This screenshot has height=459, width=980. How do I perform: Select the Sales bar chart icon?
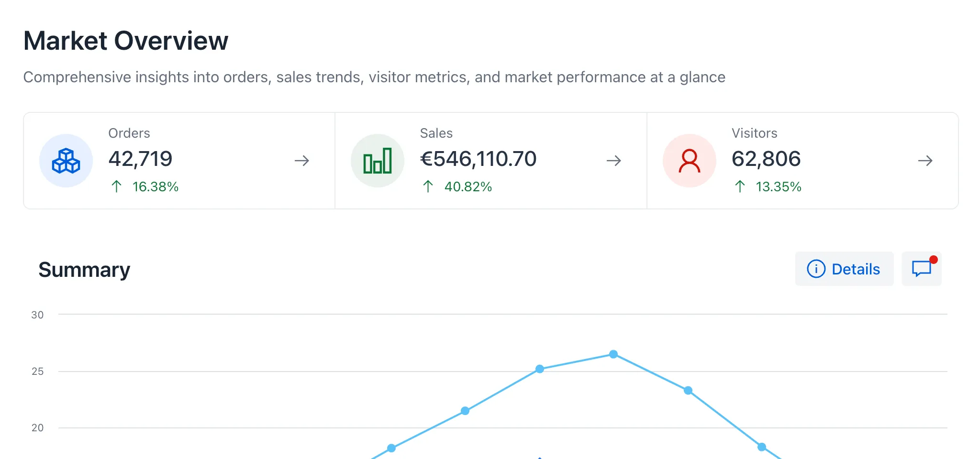point(377,161)
